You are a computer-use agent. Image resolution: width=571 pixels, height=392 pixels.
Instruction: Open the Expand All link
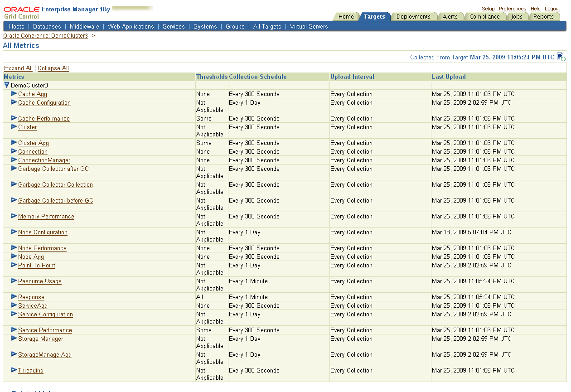[18, 68]
